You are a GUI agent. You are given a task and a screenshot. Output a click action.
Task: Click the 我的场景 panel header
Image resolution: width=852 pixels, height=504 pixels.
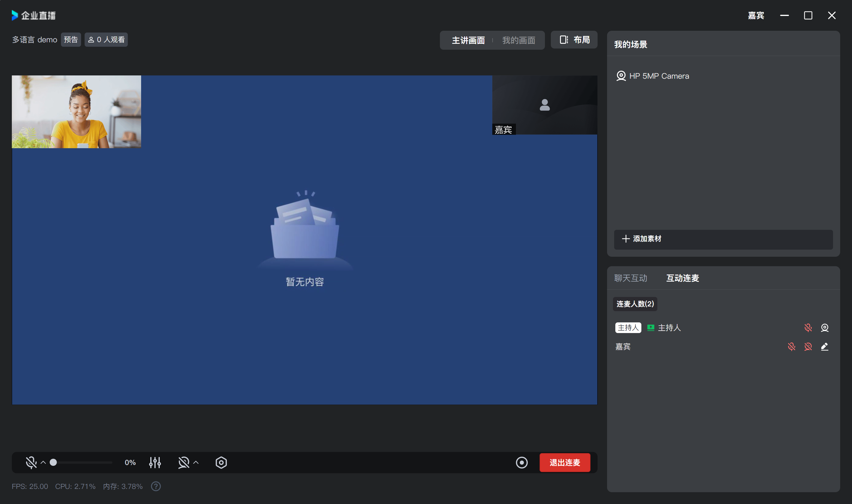click(631, 44)
